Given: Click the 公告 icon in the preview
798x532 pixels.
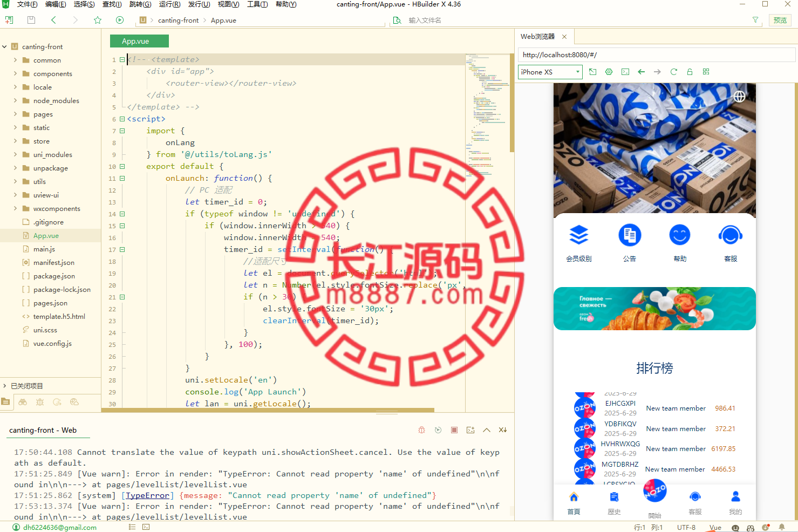Looking at the screenshot, I should pos(630,235).
